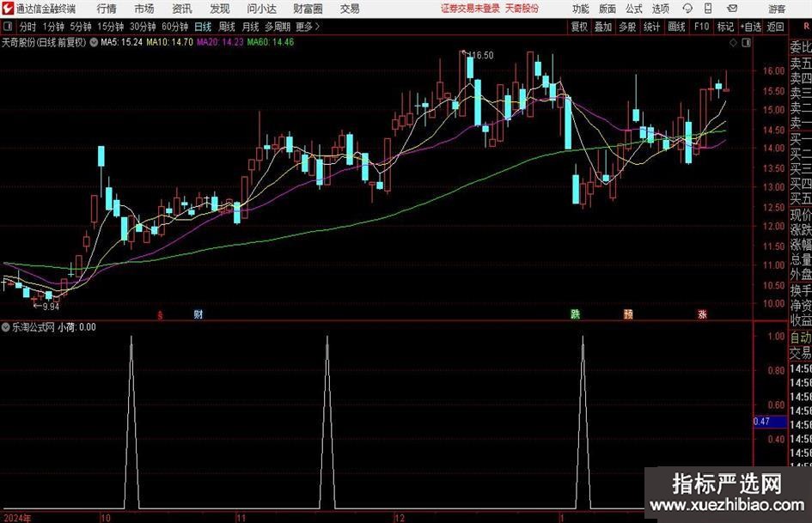The height and width of the screenshot is (523, 812).
Task: Click the red R icon at top right
Action: (x=804, y=26)
